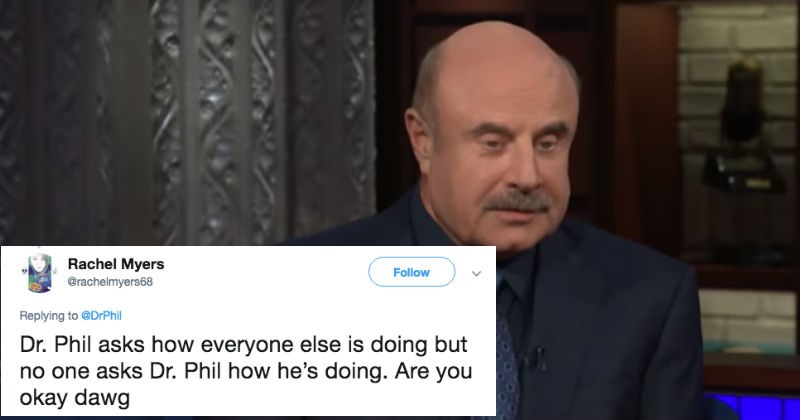Click the Rachel Myers display name
This screenshot has width=800, height=420.
tap(116, 264)
